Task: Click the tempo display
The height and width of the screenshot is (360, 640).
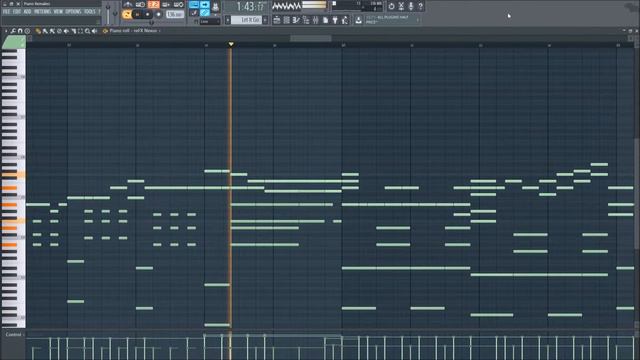Action: [x=175, y=14]
